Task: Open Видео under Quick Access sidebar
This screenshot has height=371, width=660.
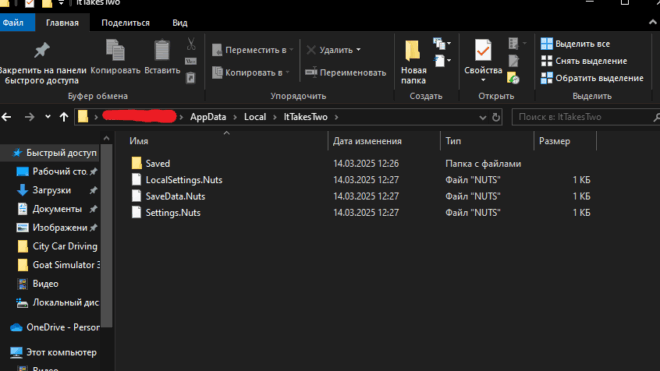Action: click(x=37, y=284)
